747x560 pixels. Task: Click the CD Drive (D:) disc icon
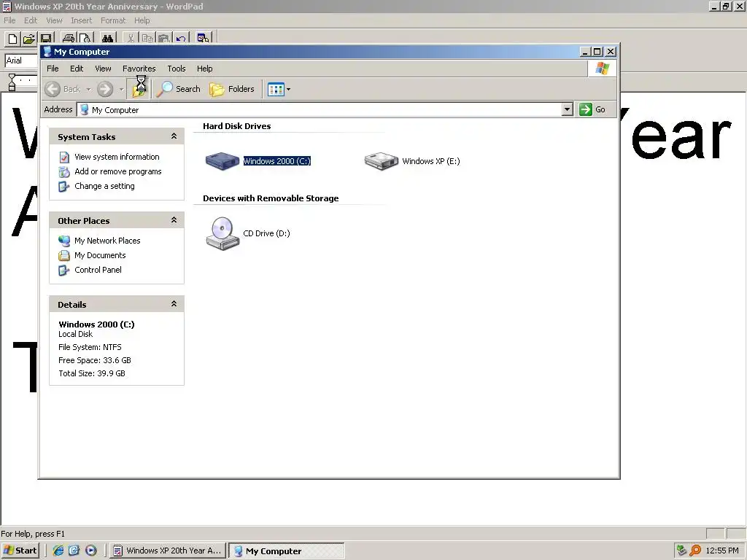click(x=222, y=233)
